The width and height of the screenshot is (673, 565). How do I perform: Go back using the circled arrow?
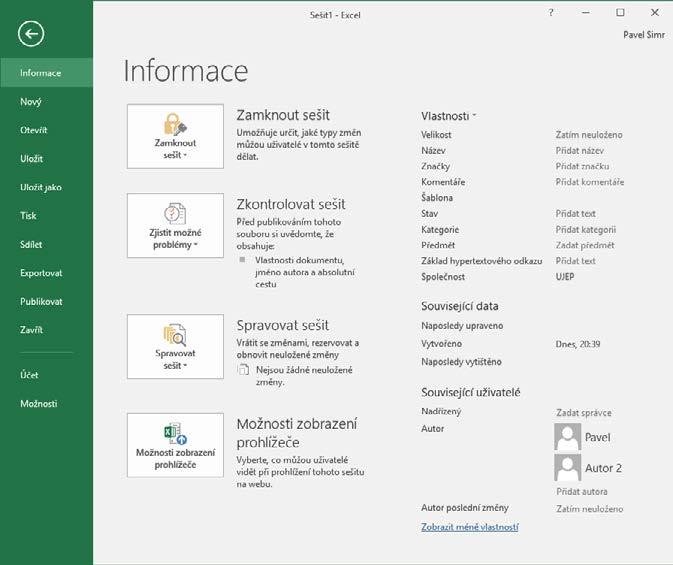pyautogui.click(x=31, y=33)
